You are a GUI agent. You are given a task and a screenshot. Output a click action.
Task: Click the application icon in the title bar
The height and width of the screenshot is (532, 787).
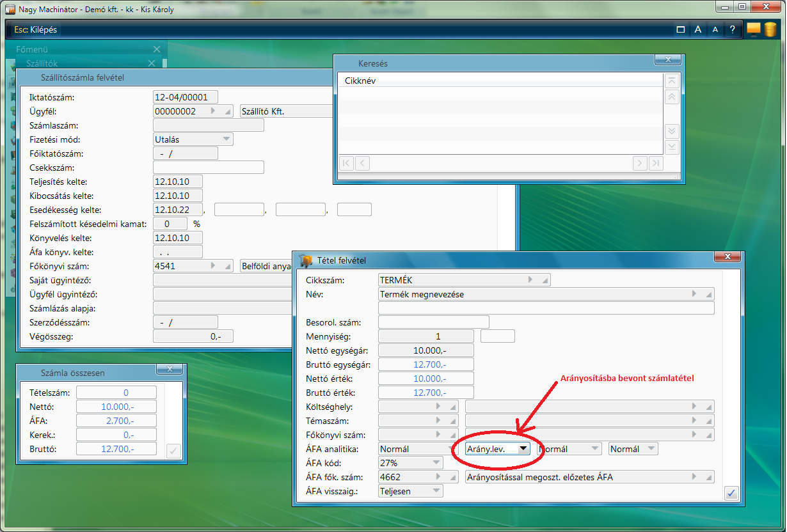(10, 9)
